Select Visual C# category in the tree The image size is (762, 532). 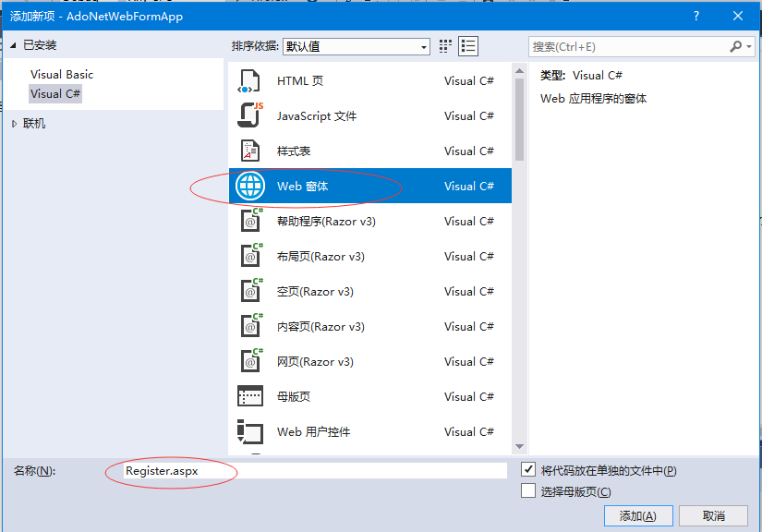[x=55, y=94]
